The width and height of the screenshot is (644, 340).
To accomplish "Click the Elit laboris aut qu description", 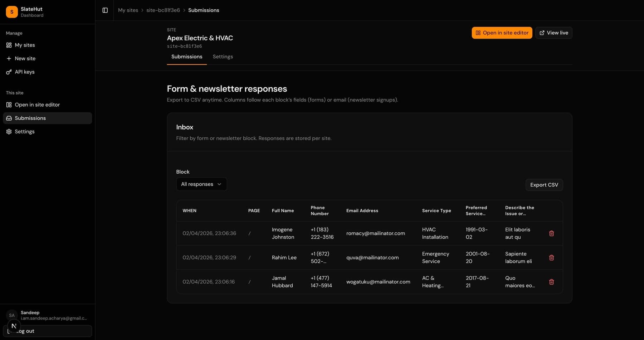I will pos(517,233).
